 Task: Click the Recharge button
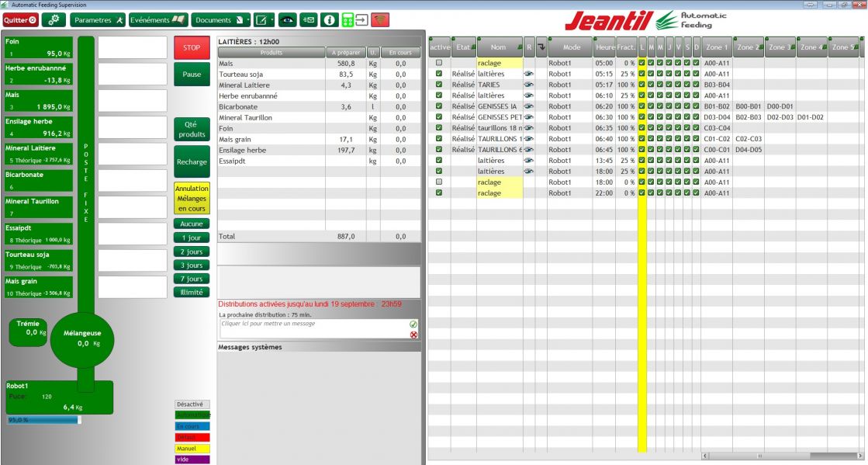coord(192,162)
